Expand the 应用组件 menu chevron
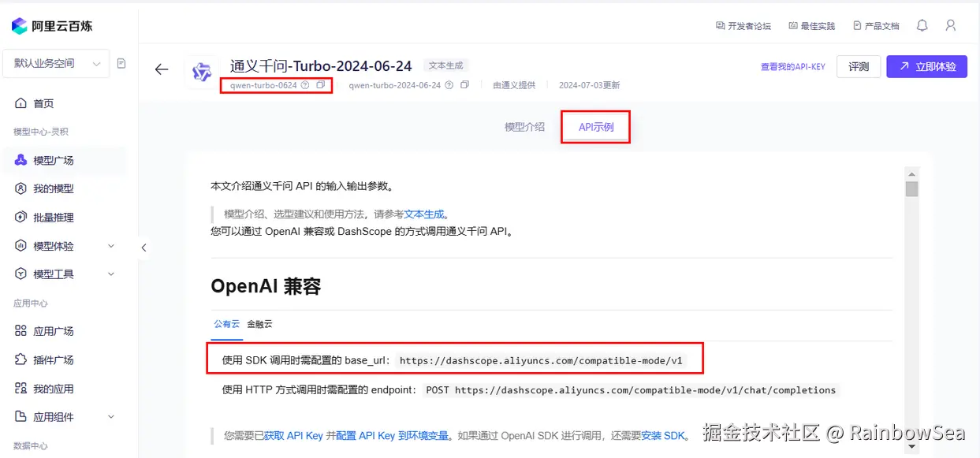Screen dimensions: 980x458 tap(111, 417)
